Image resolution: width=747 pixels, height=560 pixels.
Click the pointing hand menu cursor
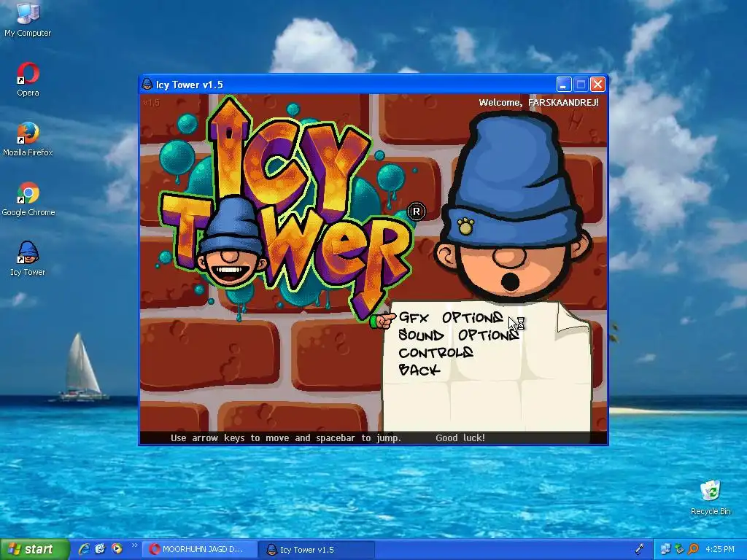click(382, 319)
